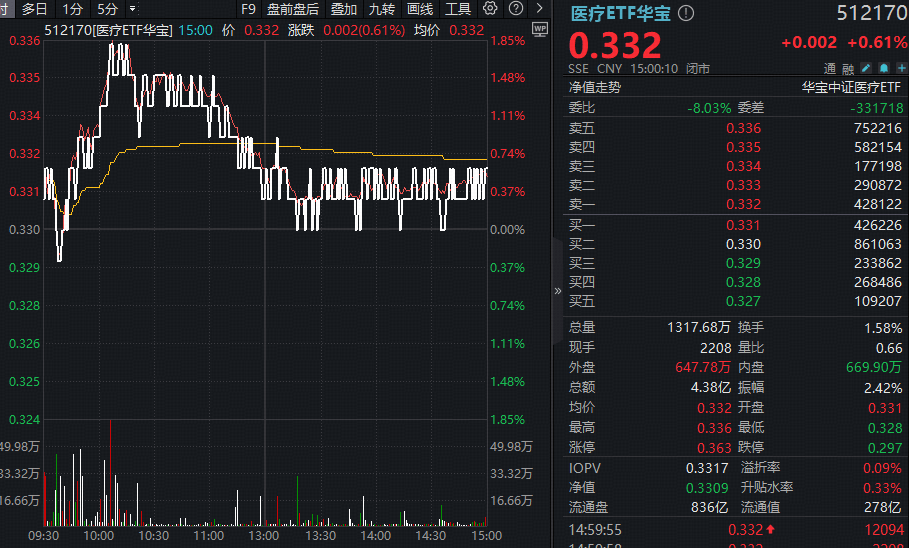Click the WP icon on the chart
The height and width of the screenshot is (548, 909).
540,30
